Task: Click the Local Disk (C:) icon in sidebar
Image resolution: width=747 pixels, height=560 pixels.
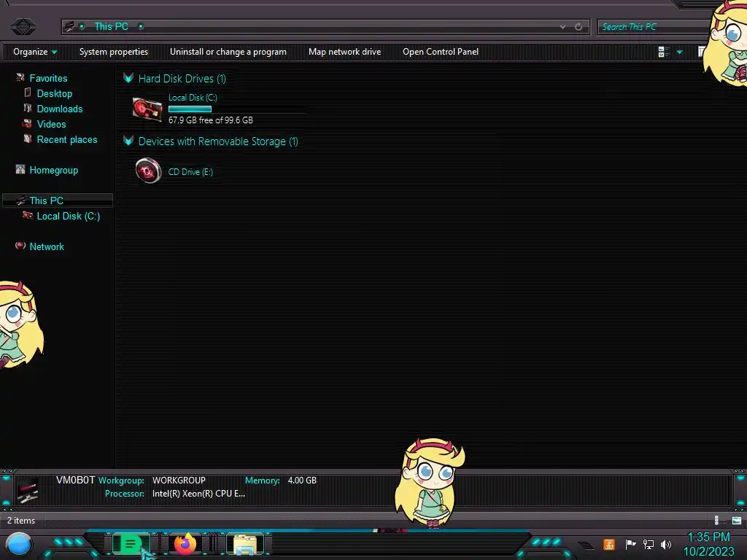Action: (x=28, y=215)
